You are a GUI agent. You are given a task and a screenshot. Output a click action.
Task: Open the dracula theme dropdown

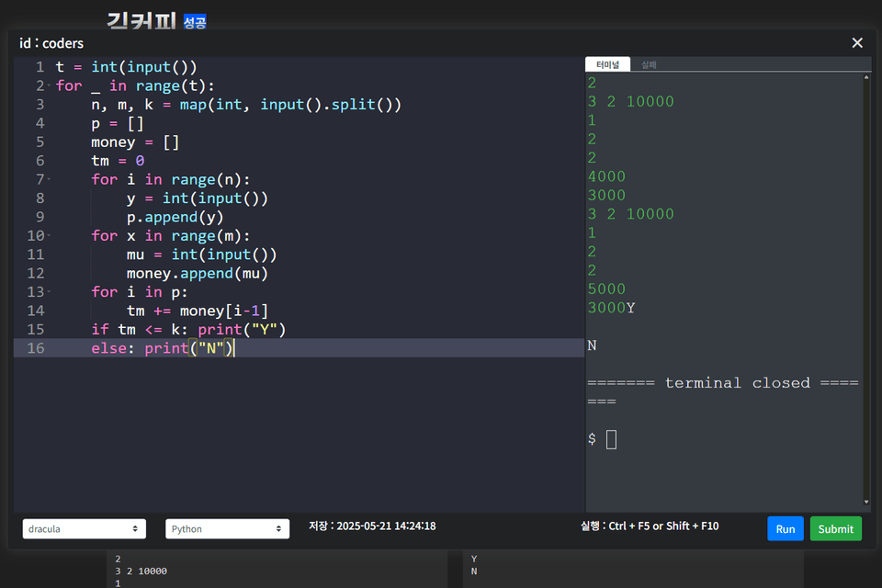(85, 529)
